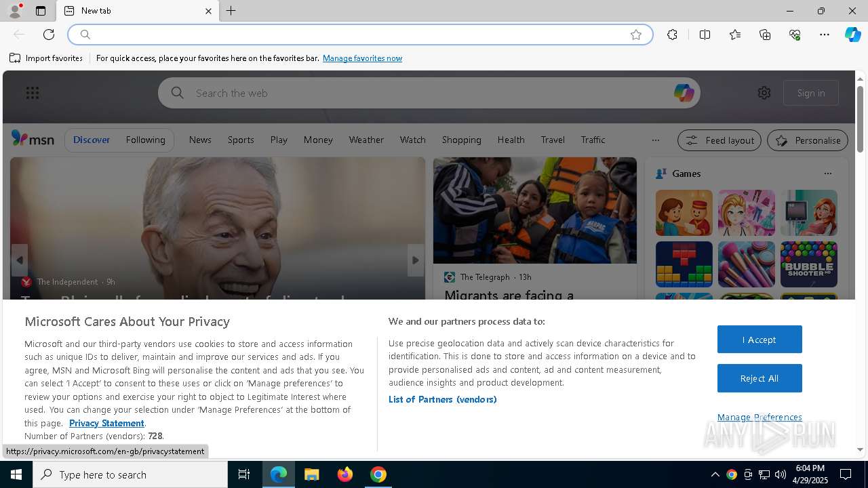Show hidden system tray icons
The image size is (868, 488).
click(715, 474)
